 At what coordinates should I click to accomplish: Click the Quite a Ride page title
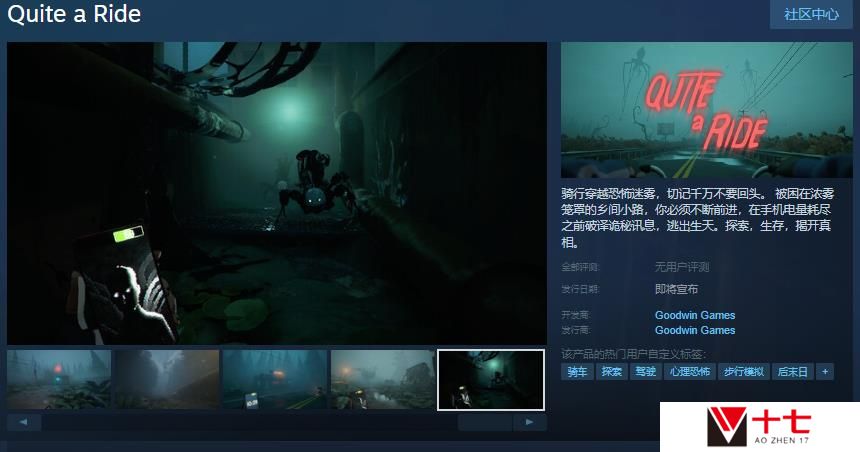click(74, 14)
